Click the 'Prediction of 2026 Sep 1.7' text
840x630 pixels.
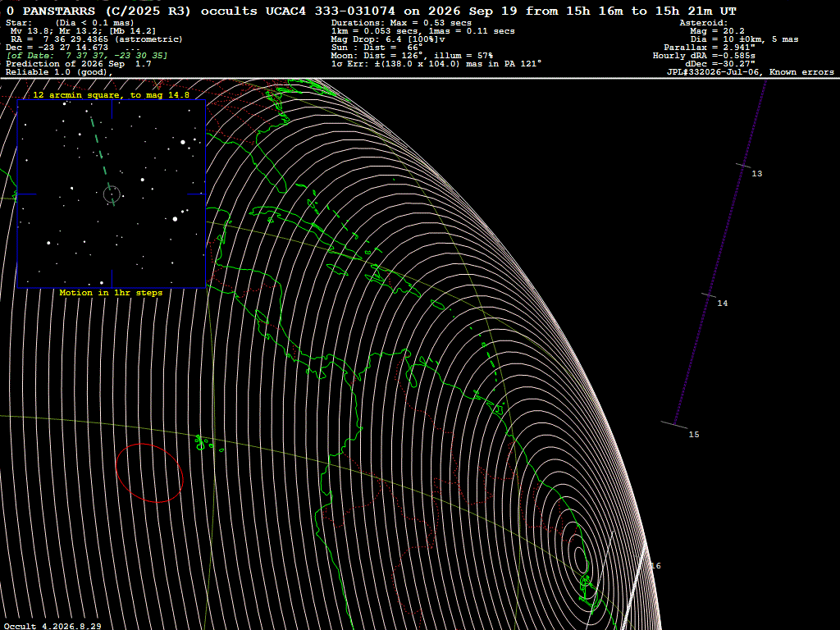coord(78,64)
